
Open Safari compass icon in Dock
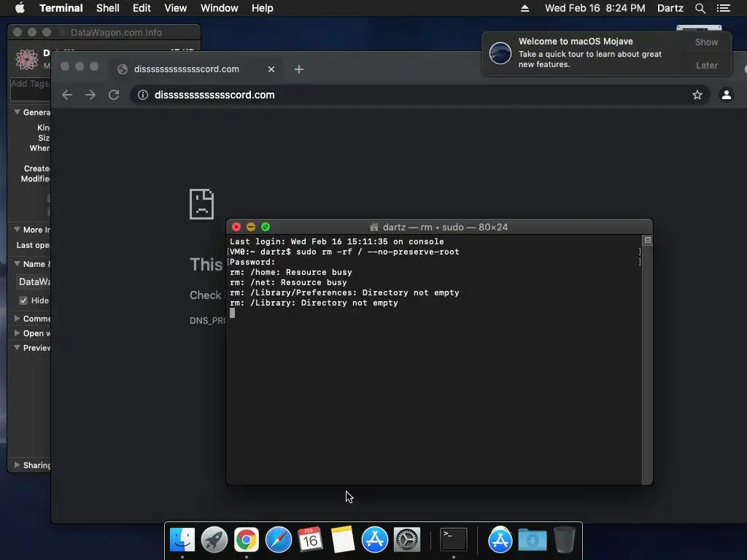pos(278,540)
